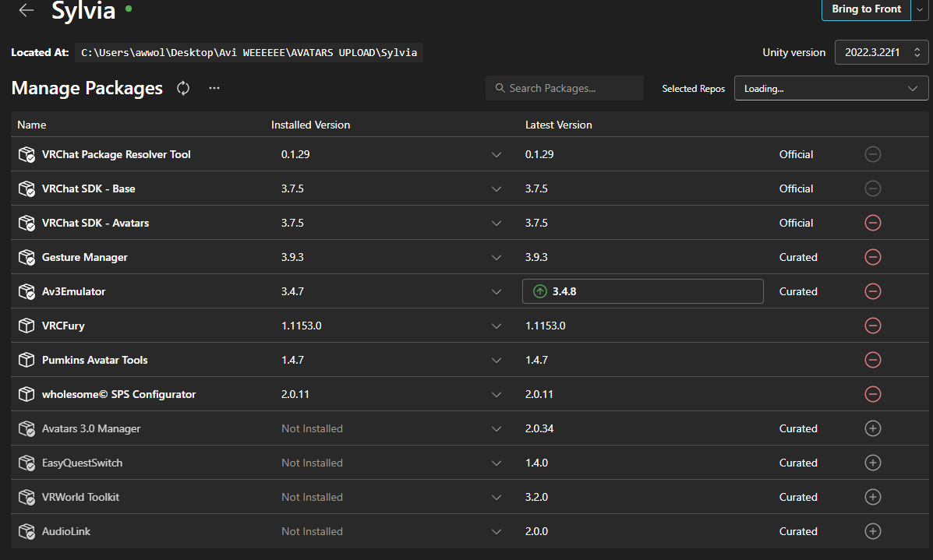This screenshot has height=560, width=933.
Task: Remove the wholesome SPS Configurator package
Action: tap(873, 394)
